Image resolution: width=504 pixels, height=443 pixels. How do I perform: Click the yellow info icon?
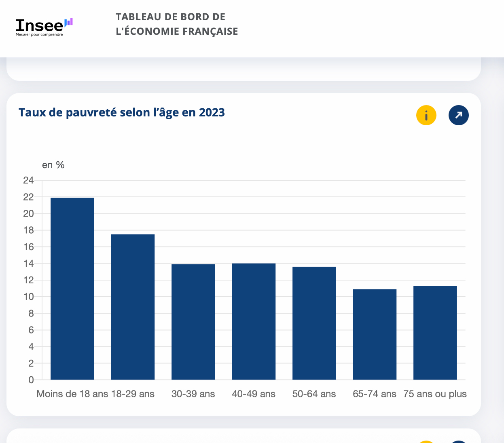[x=426, y=116]
